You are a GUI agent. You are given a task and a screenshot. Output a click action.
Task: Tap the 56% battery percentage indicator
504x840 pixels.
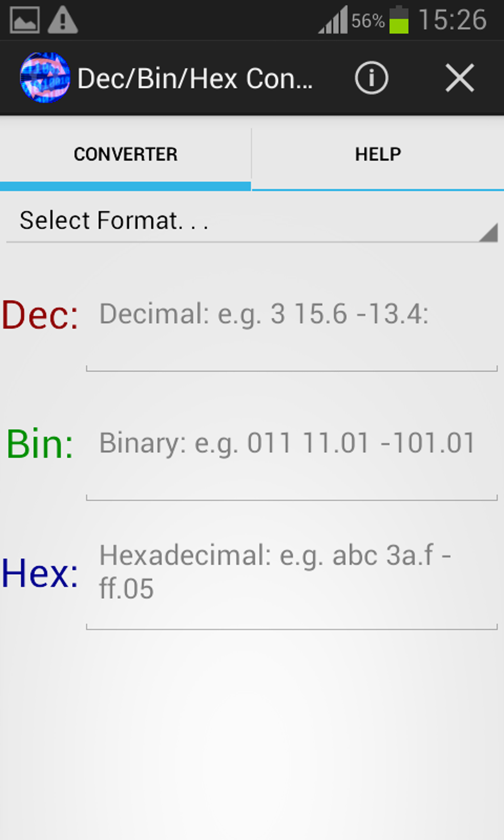[x=368, y=21]
